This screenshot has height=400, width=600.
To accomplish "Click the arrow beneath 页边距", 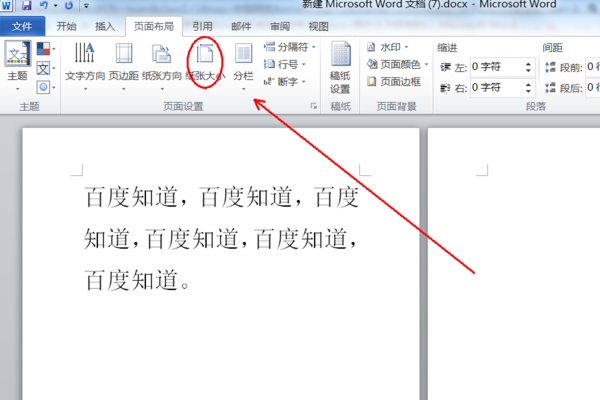I will pos(124,89).
